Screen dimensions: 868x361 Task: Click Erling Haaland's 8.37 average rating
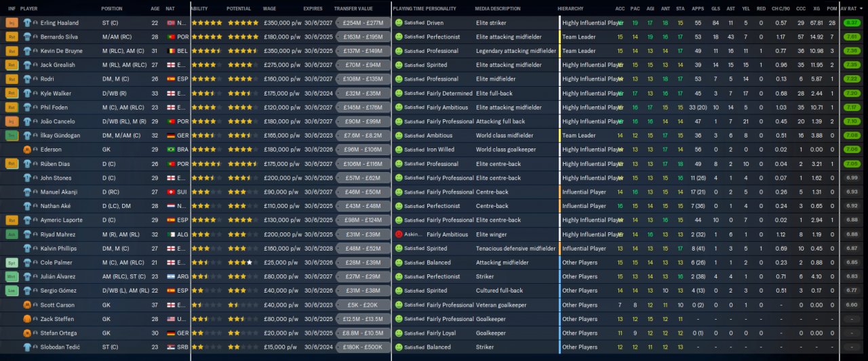[x=852, y=22]
